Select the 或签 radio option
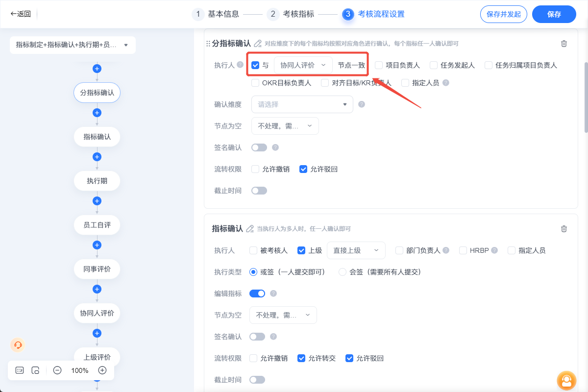The height and width of the screenshot is (392, 588). [253, 272]
